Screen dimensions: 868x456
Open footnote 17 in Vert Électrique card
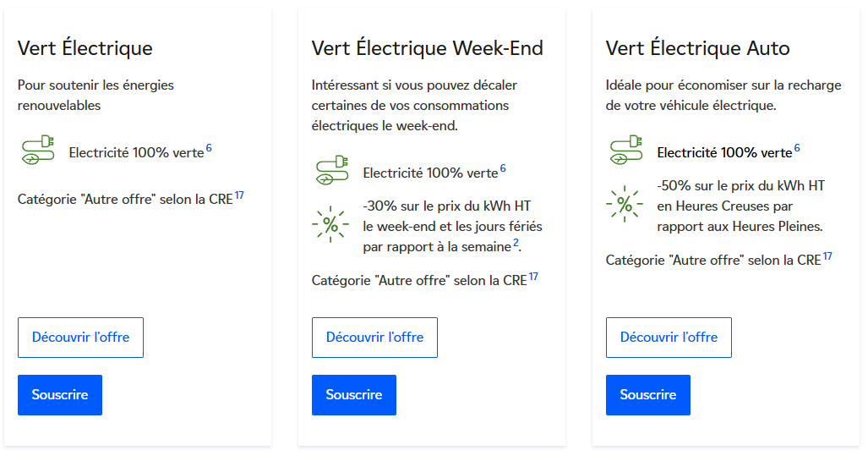click(239, 196)
